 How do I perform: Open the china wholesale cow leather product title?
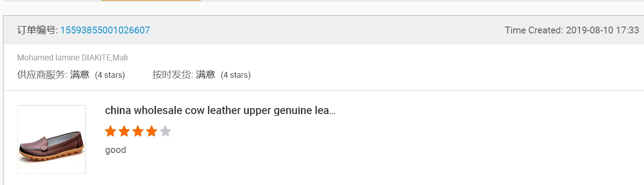(220, 111)
